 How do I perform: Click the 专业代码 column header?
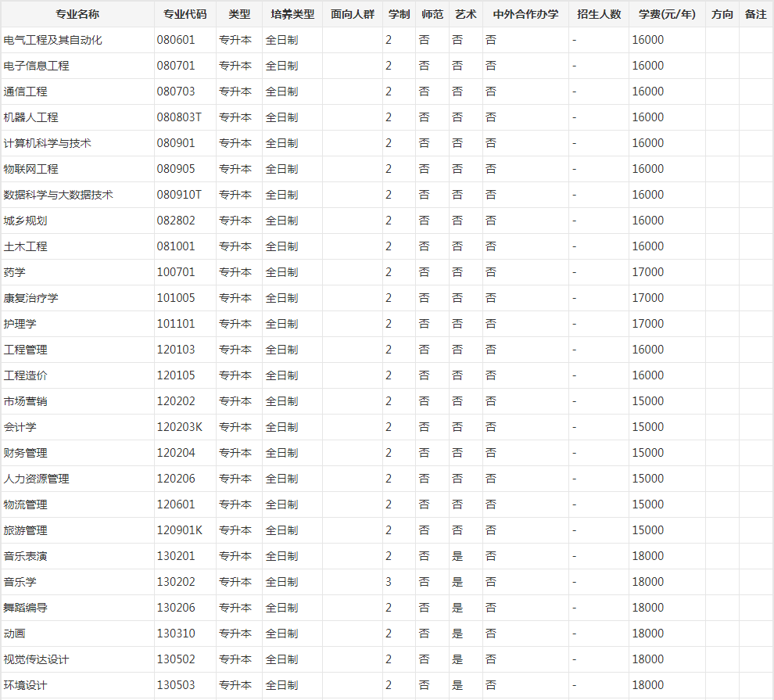185,14
